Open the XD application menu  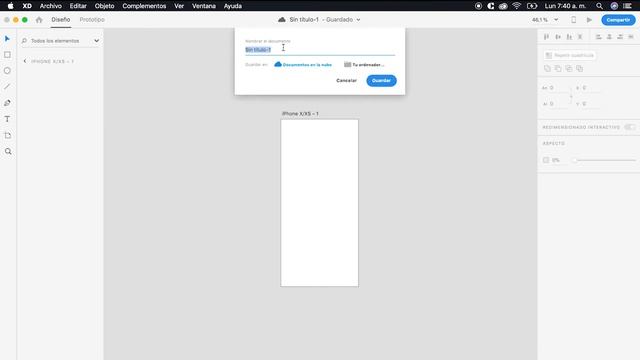[x=27, y=6]
